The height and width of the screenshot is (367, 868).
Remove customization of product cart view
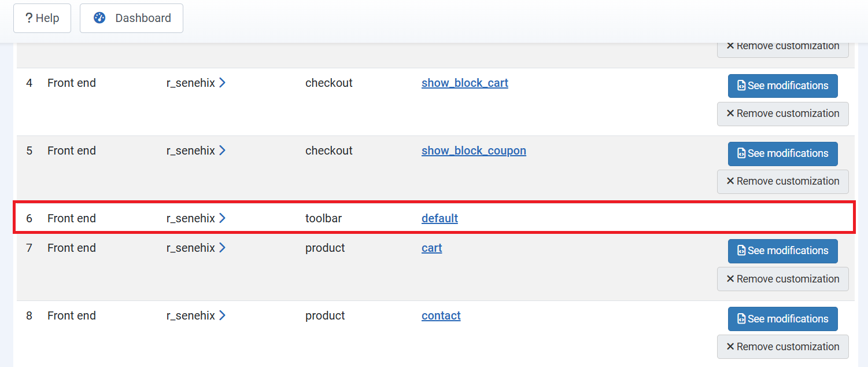click(x=783, y=279)
